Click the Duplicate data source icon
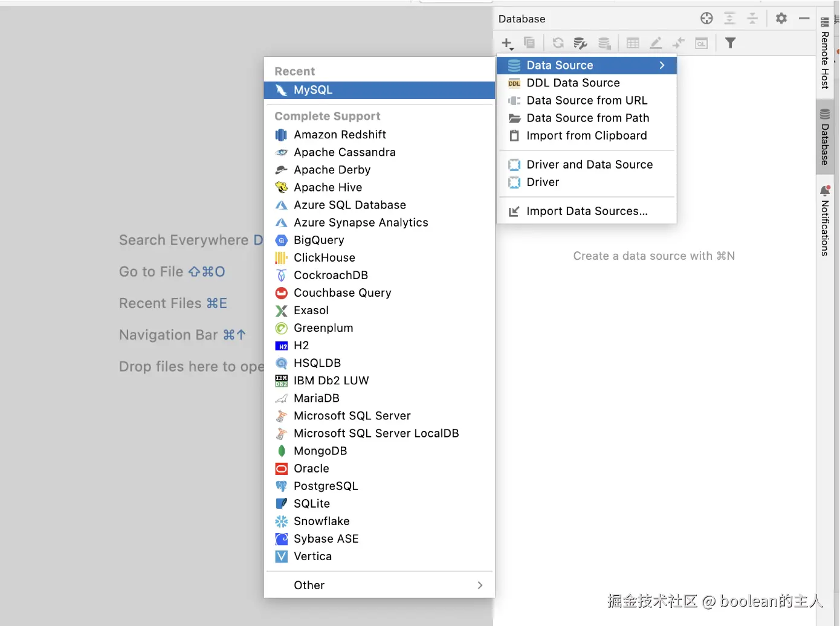Viewport: 840px width, 626px height. (529, 43)
